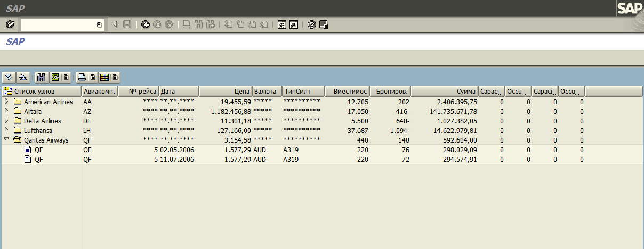Click the Цена column header
The image size is (644, 249).
(x=226, y=92)
